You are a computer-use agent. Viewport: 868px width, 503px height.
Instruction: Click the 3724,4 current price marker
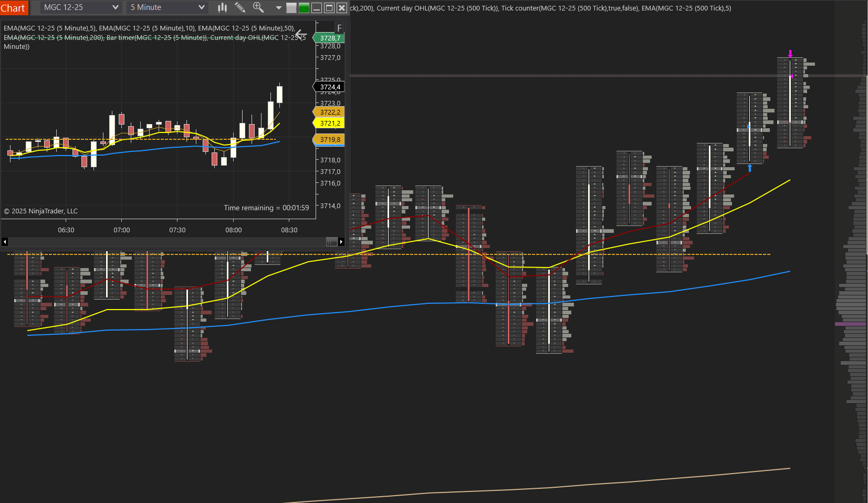pos(329,87)
